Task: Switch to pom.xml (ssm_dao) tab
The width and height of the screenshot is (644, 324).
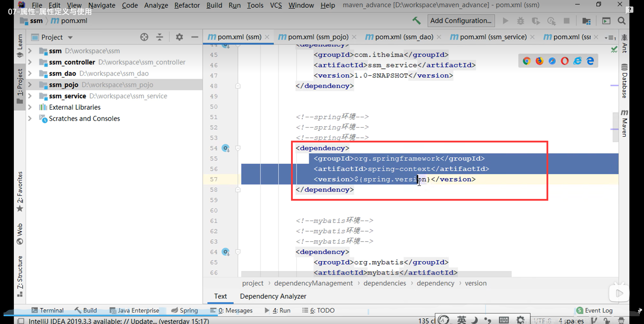Action: (404, 37)
